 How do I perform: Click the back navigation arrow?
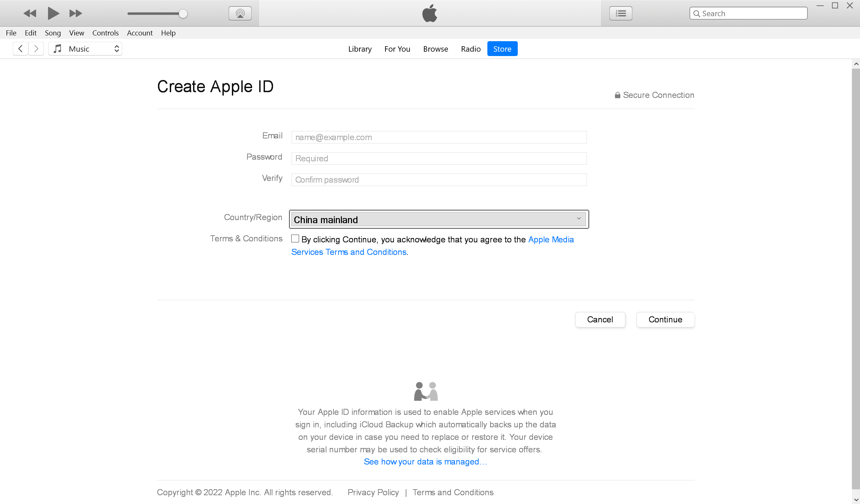coord(21,49)
